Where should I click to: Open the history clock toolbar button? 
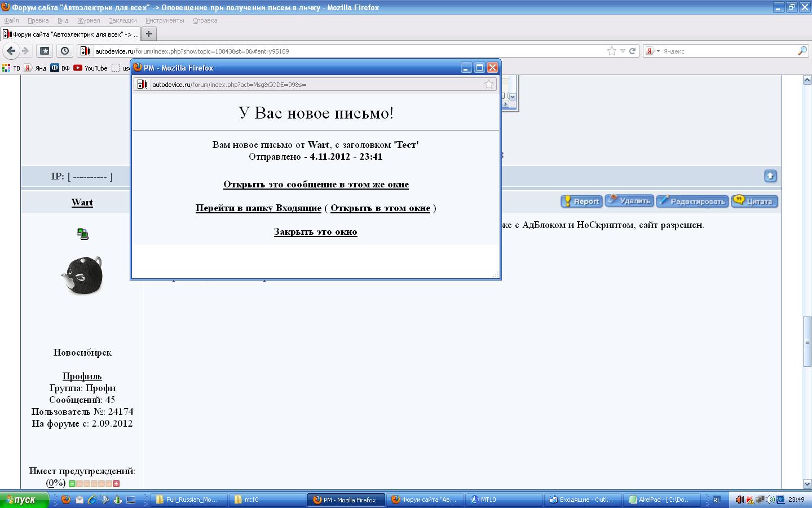(65, 51)
